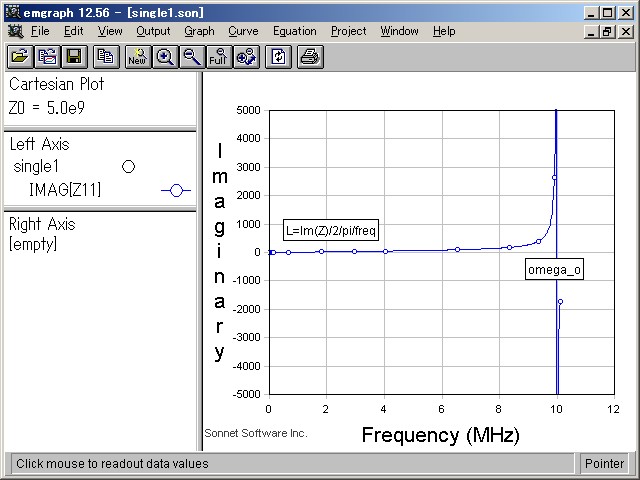Click the 5000 label on the left axis

coord(248,110)
